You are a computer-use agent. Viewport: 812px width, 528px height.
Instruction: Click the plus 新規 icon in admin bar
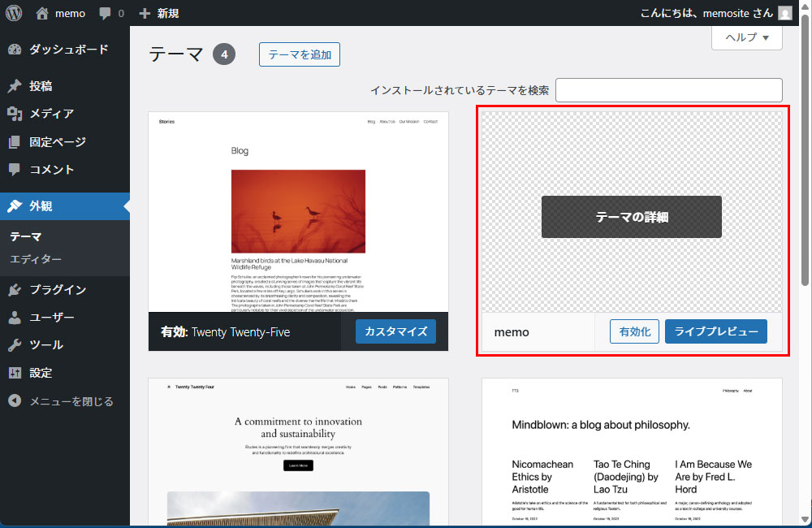[x=145, y=13]
